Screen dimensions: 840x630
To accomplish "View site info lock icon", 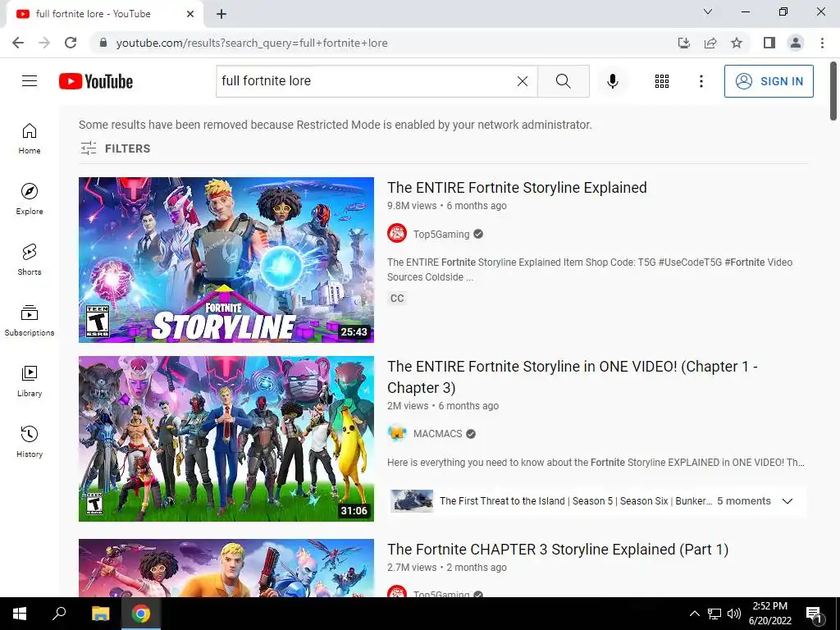I will tap(103, 43).
